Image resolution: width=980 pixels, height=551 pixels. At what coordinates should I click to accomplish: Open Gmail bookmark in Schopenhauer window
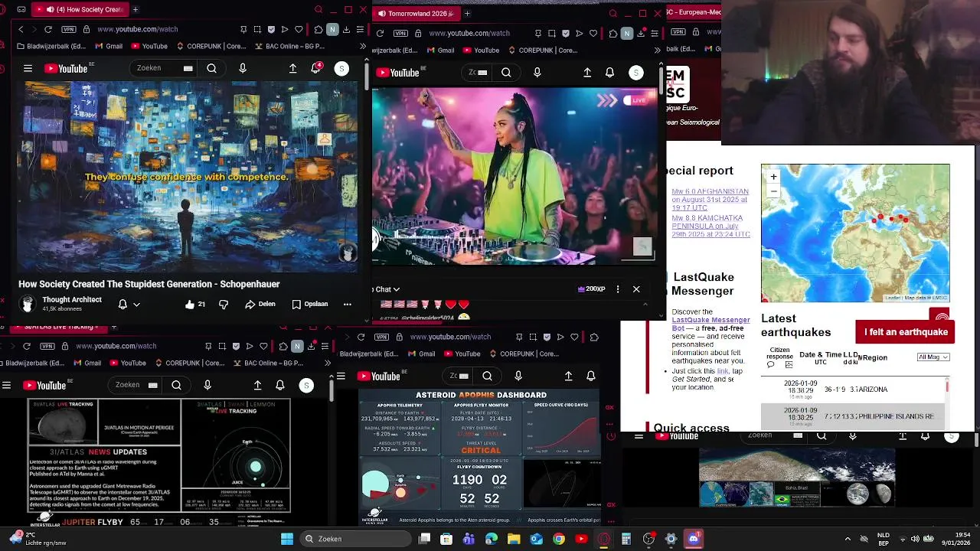click(x=107, y=46)
